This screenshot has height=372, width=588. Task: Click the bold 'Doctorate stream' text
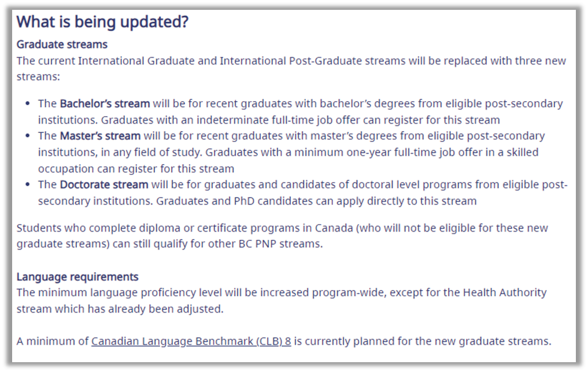tap(104, 185)
